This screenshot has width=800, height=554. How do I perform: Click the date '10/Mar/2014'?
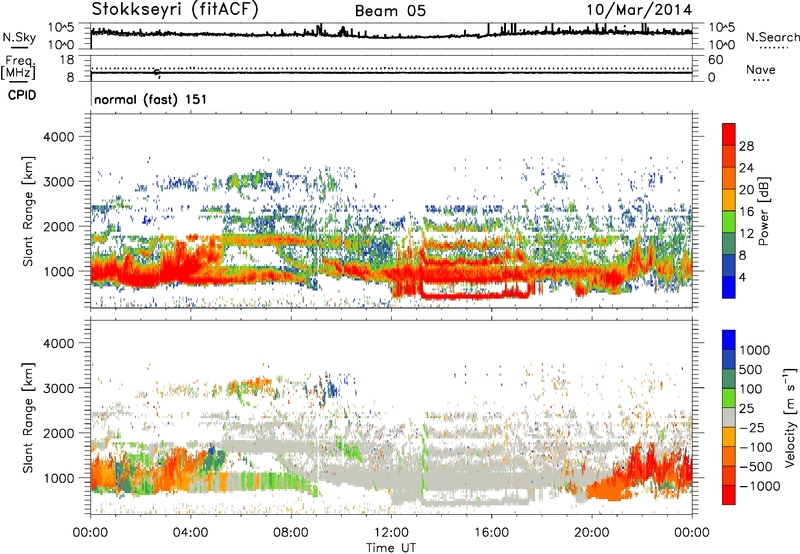pos(639,10)
